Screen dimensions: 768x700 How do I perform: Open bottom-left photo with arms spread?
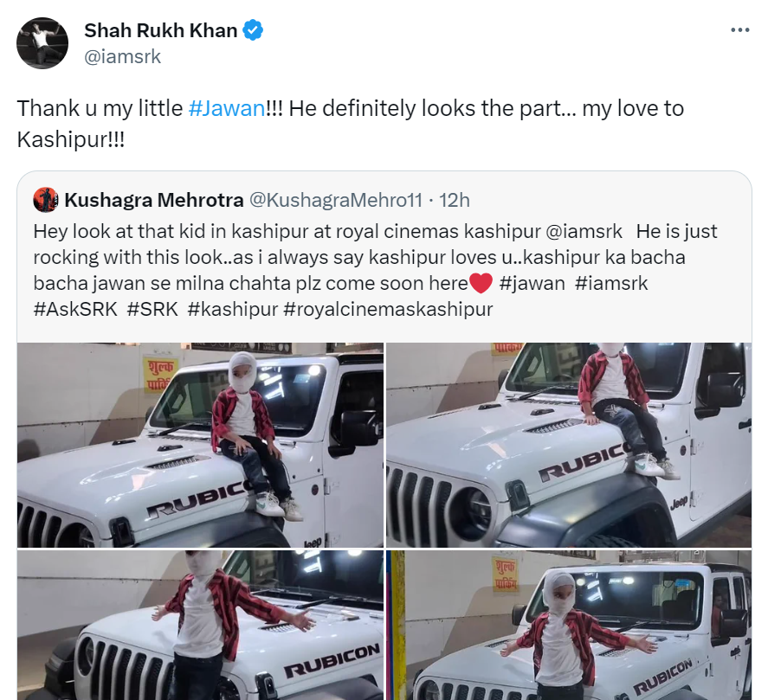coord(200,625)
